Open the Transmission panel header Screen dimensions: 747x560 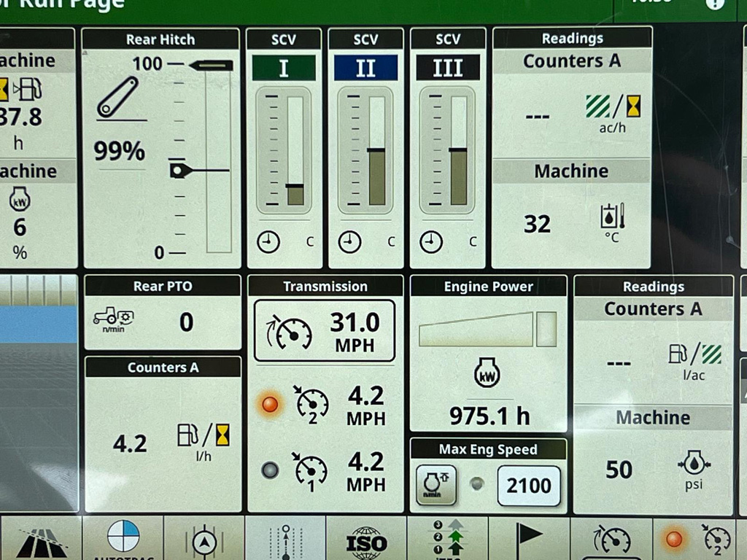(x=325, y=287)
